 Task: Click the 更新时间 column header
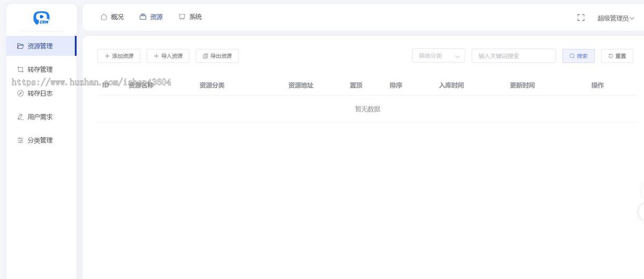[x=522, y=85]
